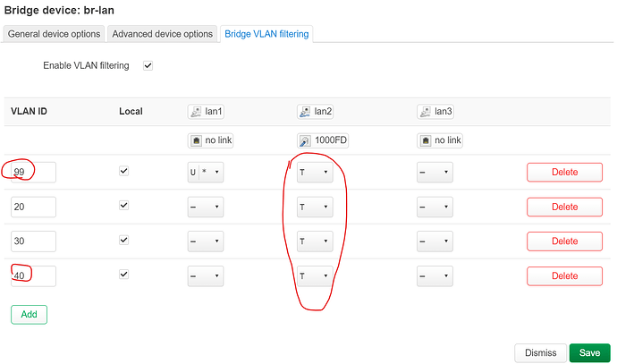Screen dimensions: 617x364
Task: Open lan3 dropdown for VLAN 99
Action: click(435, 173)
